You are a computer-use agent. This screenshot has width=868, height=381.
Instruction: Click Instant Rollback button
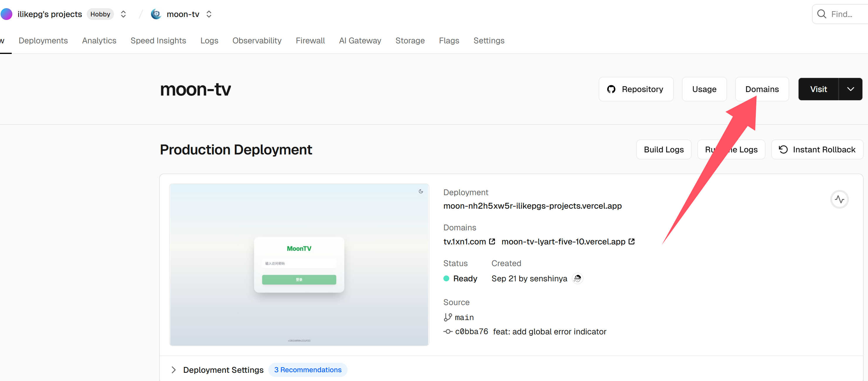point(817,149)
